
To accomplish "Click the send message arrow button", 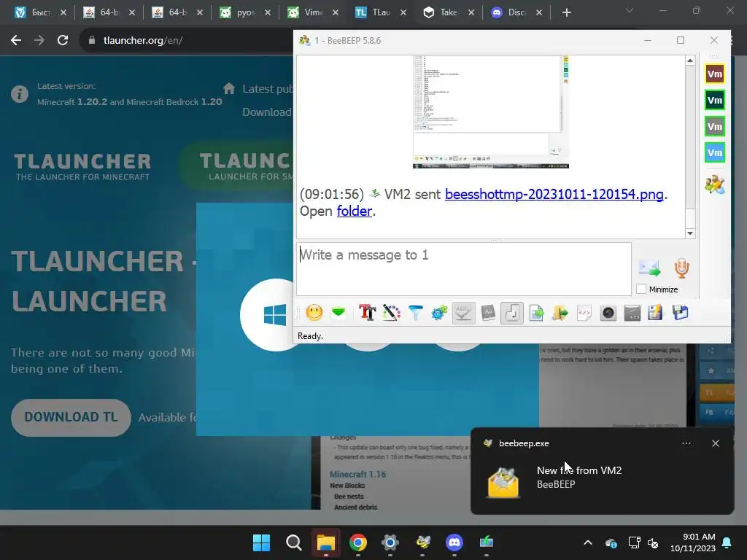I will [649, 268].
